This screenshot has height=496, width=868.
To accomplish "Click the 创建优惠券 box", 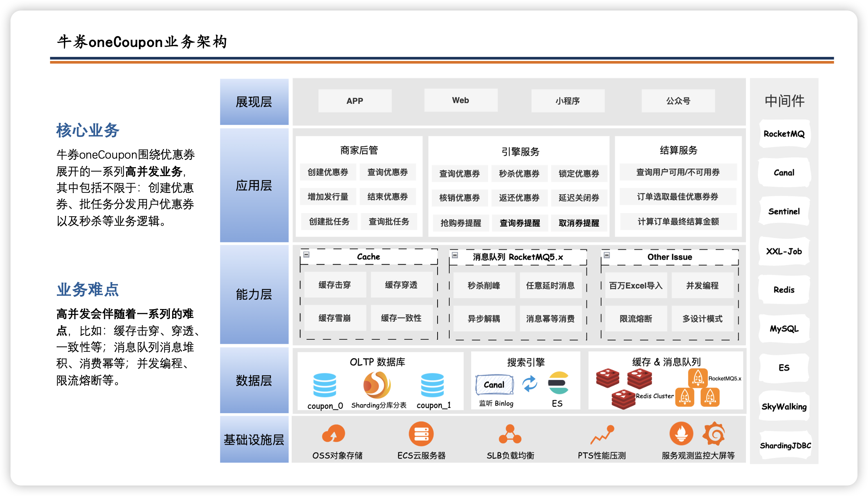I will 328,172.
